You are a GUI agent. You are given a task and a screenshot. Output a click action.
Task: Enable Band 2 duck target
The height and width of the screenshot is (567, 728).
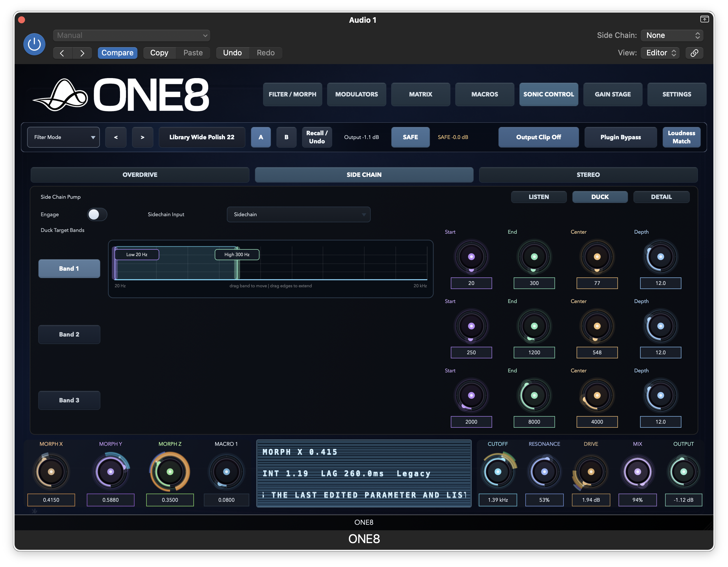tap(69, 334)
